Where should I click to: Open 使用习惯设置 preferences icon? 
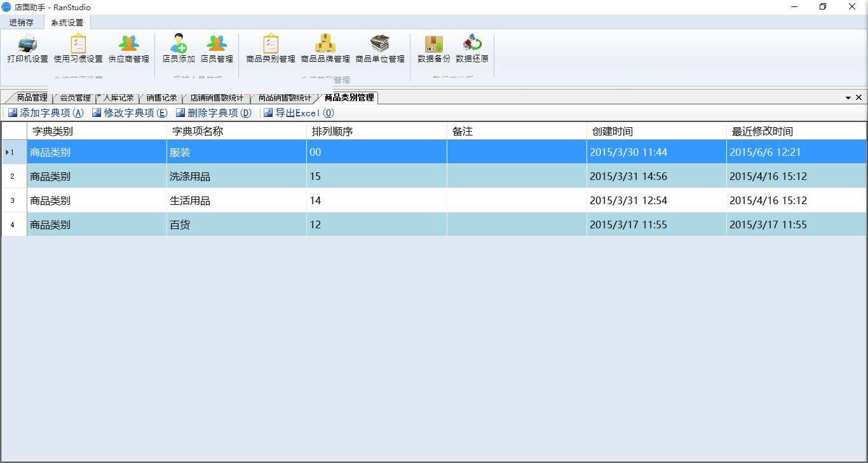78,49
